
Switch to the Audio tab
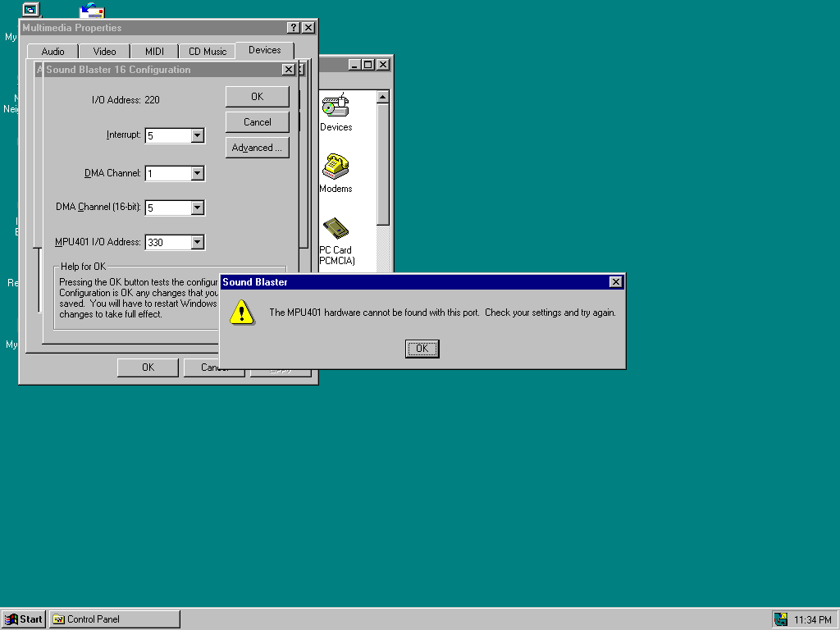click(x=52, y=52)
